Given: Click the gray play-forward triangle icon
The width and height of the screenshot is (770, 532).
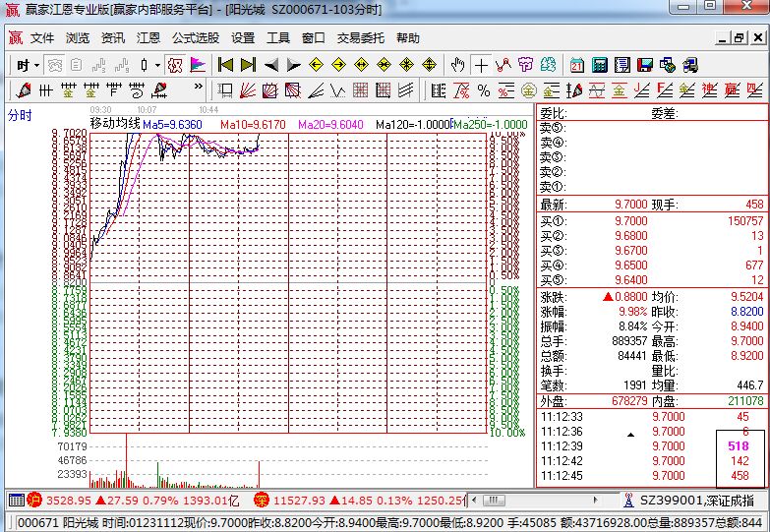Looking at the screenshot, I should (x=294, y=65).
